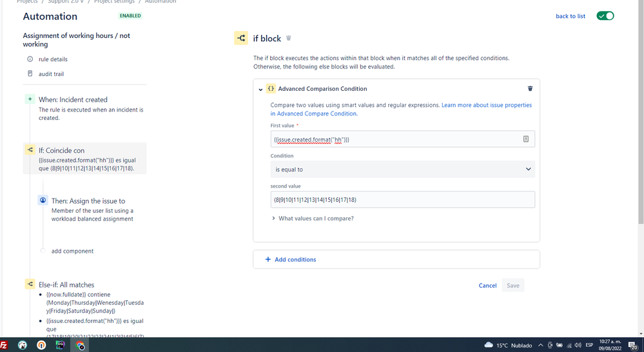
Task: Open the clock and date display
Action: [610, 345]
